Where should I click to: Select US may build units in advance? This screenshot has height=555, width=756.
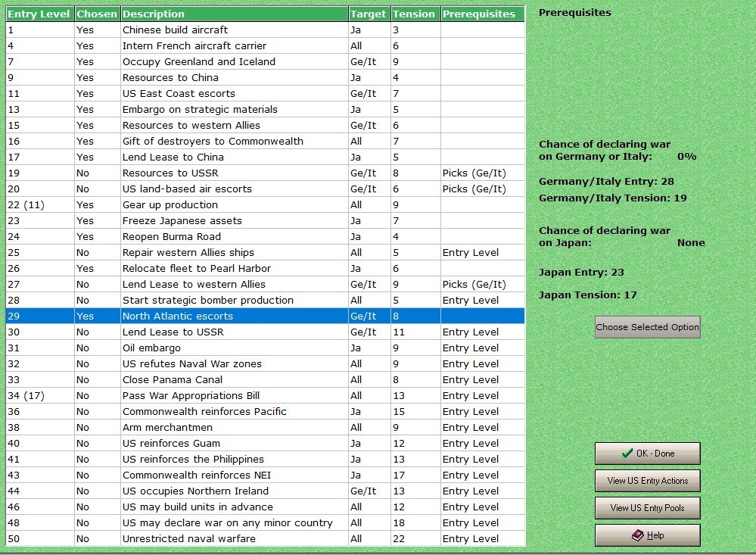[x=265, y=507]
